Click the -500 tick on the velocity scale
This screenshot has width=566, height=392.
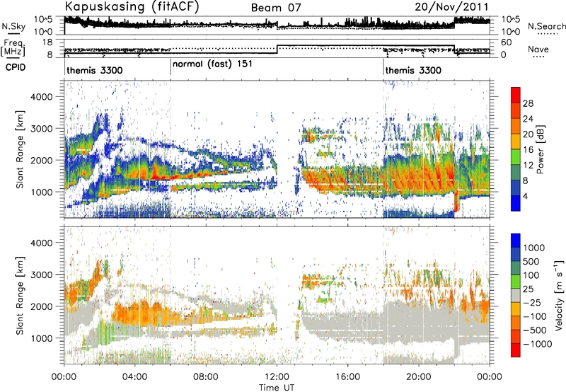[535, 330]
